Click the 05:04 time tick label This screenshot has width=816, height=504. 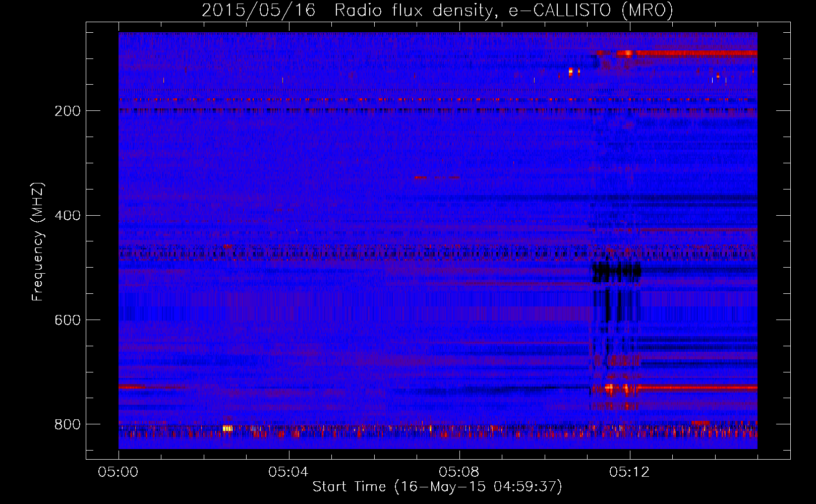click(288, 472)
